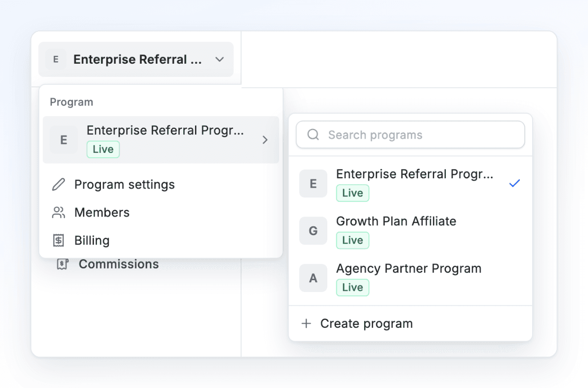The height and width of the screenshot is (388, 588).
Task: Open the Enterprise Referral program switcher dropdown
Action: [x=136, y=59]
